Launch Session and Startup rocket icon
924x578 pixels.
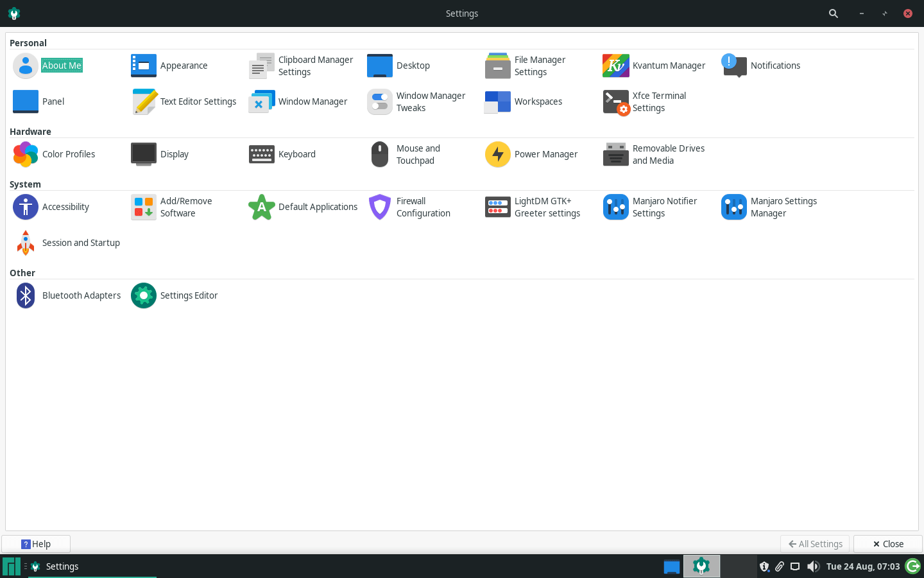coord(26,243)
